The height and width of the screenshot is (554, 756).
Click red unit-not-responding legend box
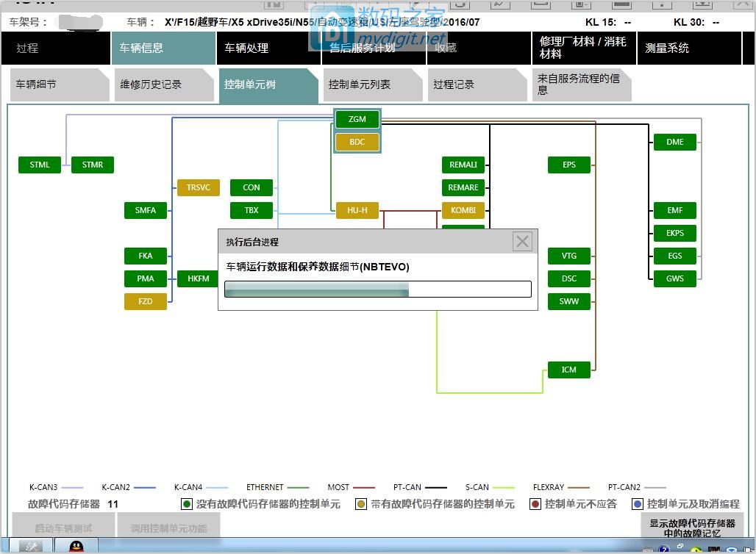[x=535, y=504]
